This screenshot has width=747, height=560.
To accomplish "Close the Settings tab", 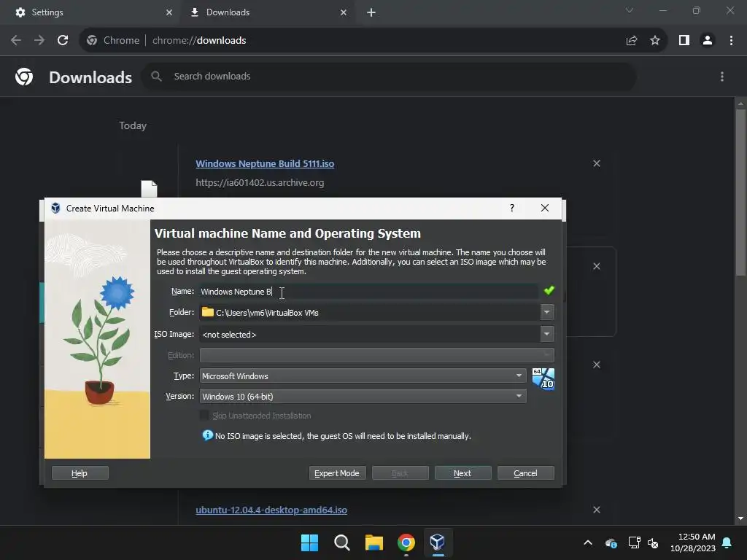I will pyautogui.click(x=169, y=12).
